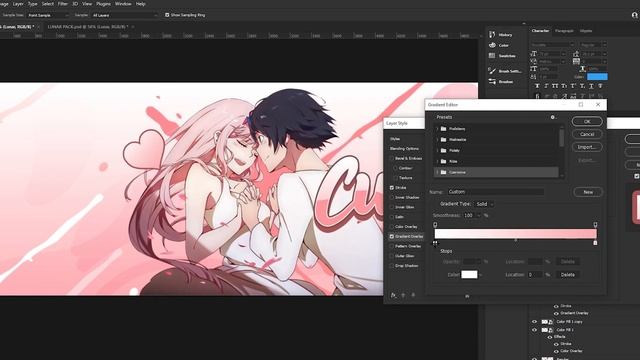Hide the Color Fill 1 copy layer
640x360 pixels.
pos(534,322)
